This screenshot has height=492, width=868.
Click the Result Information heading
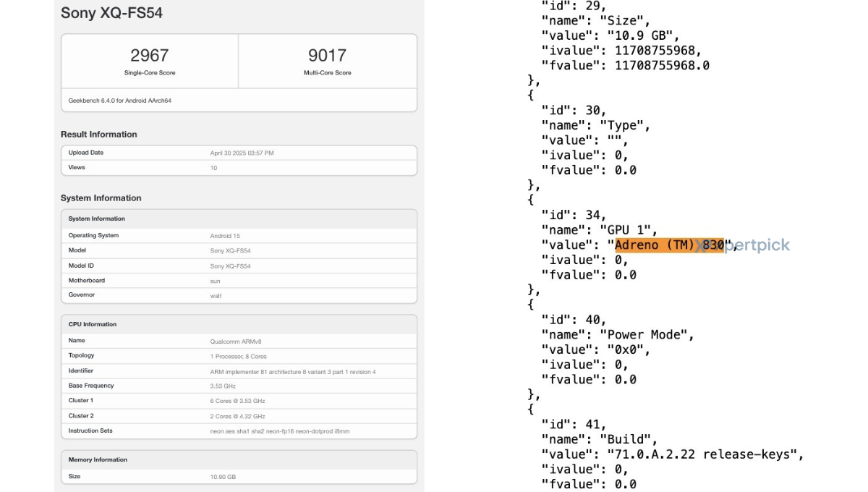(99, 135)
